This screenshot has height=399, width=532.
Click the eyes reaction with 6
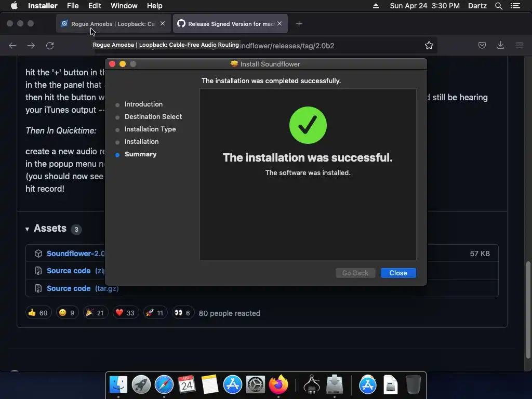coord(182,313)
